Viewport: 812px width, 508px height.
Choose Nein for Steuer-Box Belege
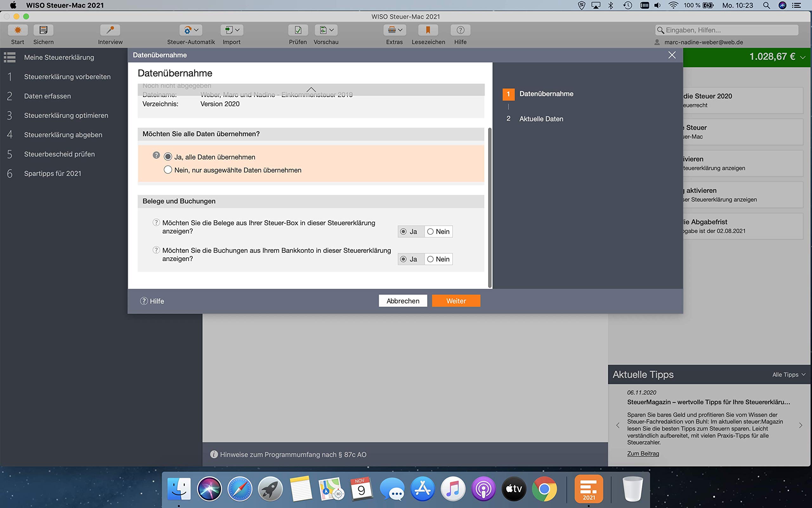click(x=439, y=231)
